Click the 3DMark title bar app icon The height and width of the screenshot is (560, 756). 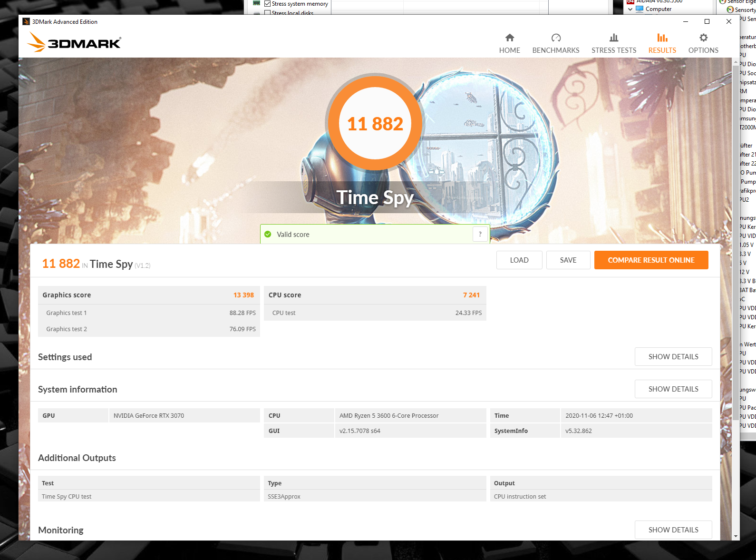click(x=26, y=21)
